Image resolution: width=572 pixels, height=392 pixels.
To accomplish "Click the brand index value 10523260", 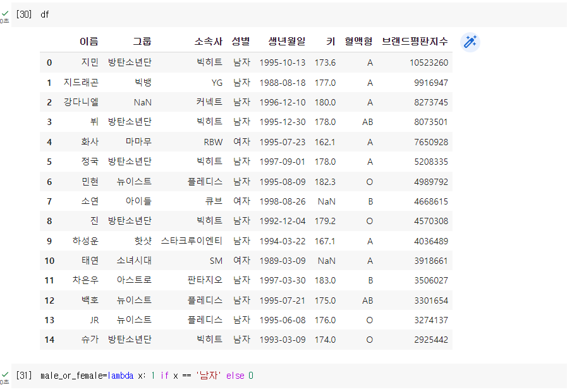I will tap(429, 62).
